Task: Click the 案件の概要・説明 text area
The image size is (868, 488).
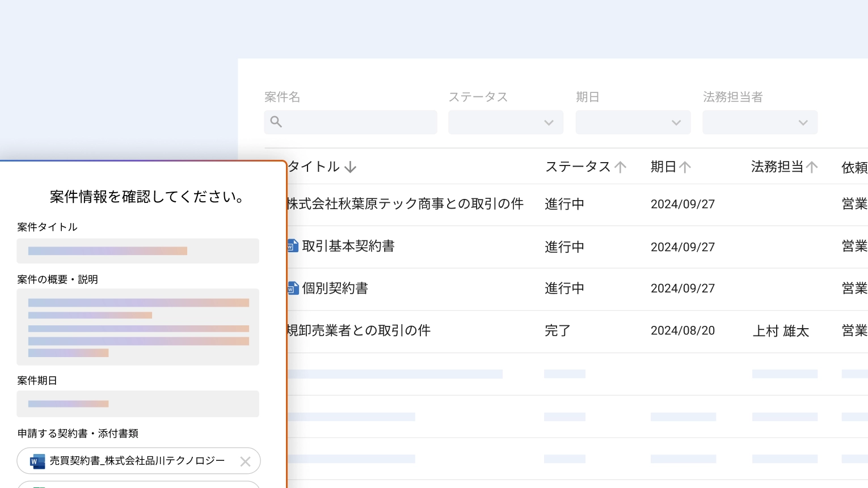Action: 138,327
